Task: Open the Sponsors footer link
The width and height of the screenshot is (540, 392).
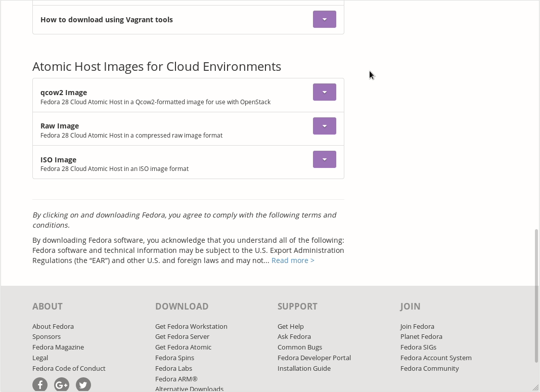Action: tap(47, 336)
